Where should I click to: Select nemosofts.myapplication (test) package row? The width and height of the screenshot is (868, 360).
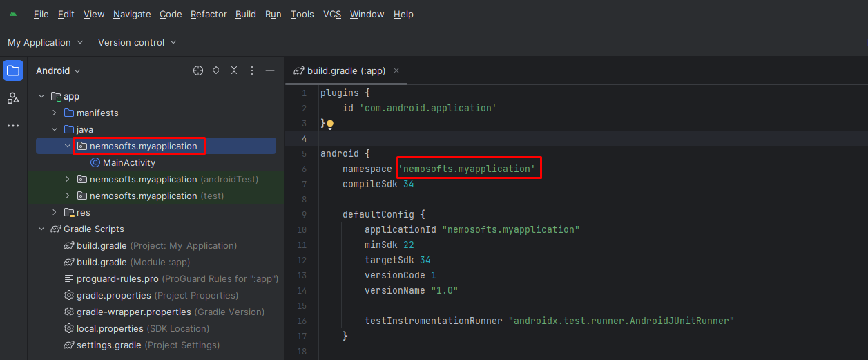coord(156,196)
